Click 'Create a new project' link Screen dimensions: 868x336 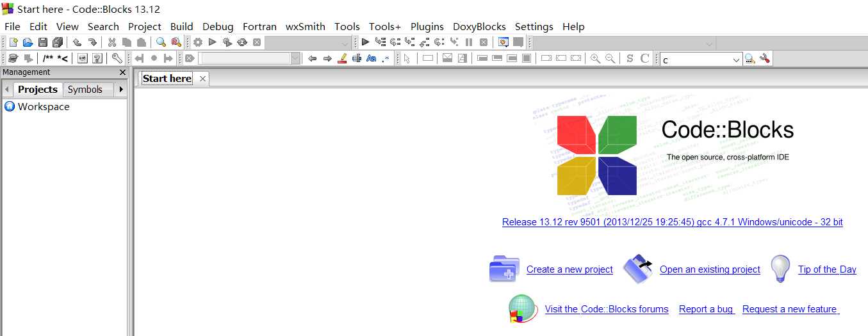click(569, 269)
